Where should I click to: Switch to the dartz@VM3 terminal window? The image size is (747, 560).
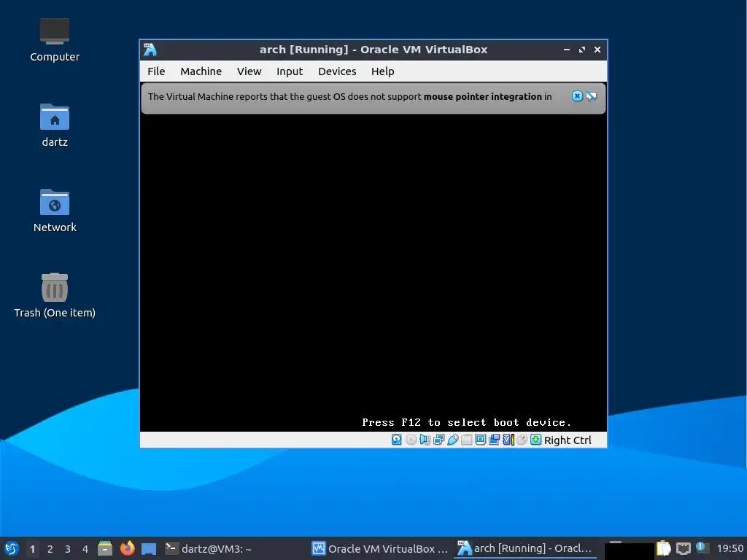click(x=208, y=548)
